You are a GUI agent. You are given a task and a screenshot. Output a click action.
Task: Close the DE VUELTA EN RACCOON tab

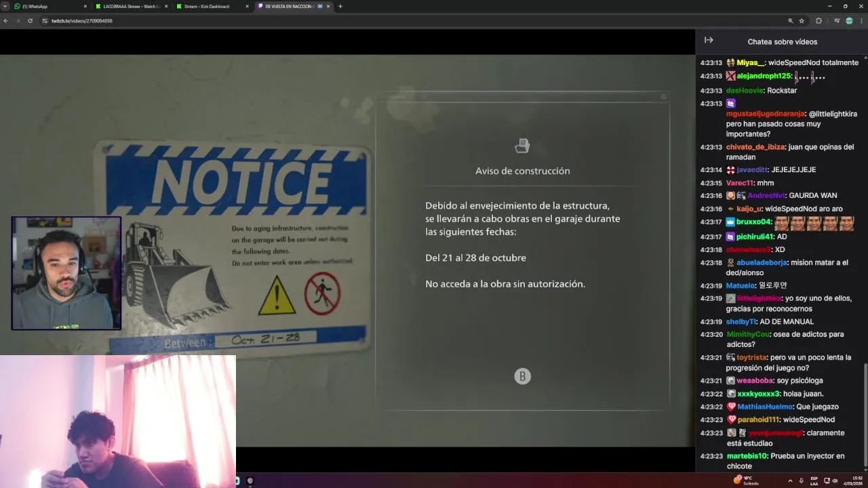pos(328,6)
